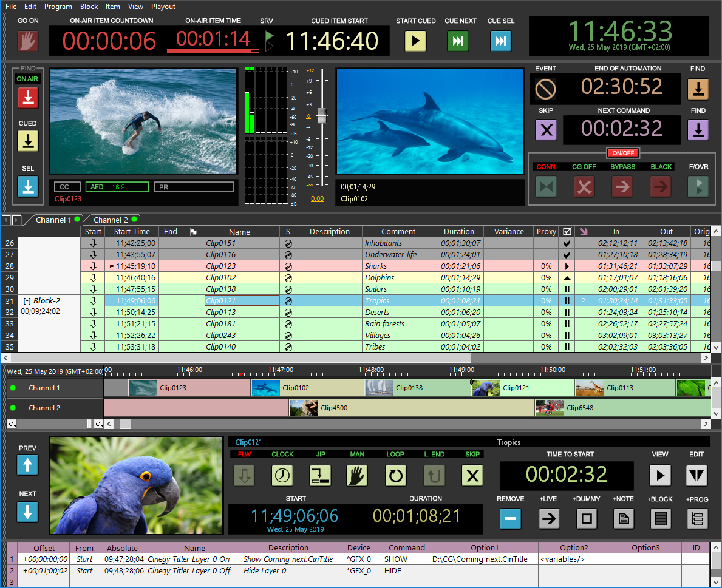The image size is (722, 588).
Task: Click the GO ON hand button
Action: pos(27,41)
